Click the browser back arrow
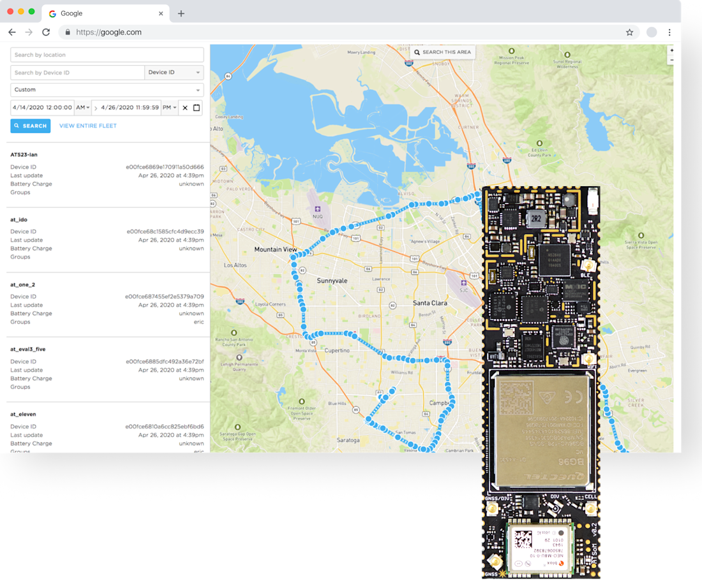Screen dimensions: 702x588 tap(12, 33)
